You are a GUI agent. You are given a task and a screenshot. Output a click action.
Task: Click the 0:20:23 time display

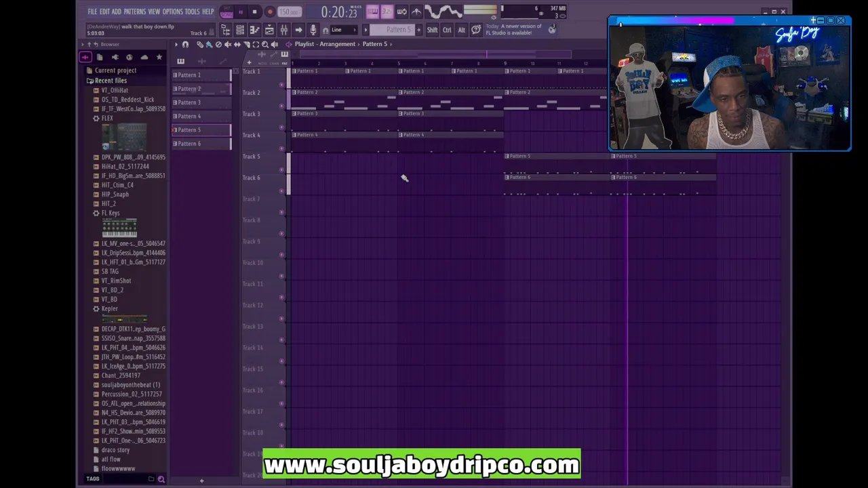pos(339,12)
